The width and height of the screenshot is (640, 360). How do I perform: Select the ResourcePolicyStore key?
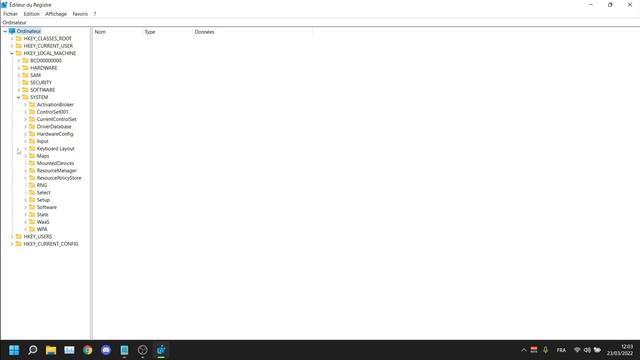[x=59, y=178]
